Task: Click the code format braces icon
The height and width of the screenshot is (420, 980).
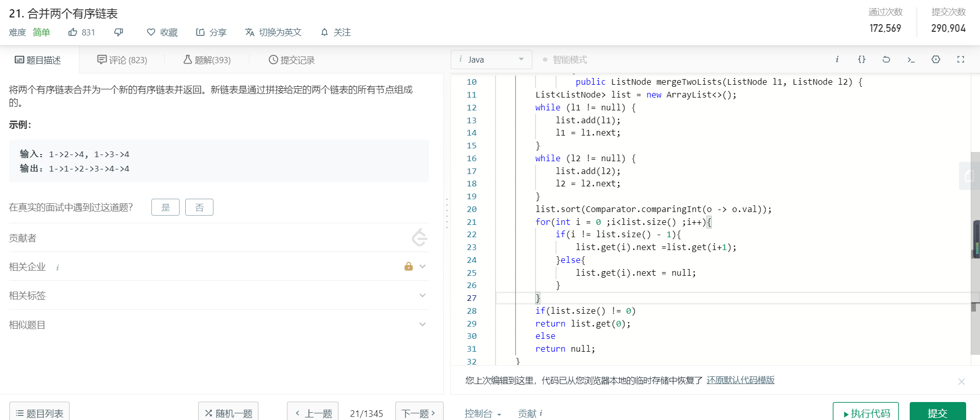Action: point(861,60)
